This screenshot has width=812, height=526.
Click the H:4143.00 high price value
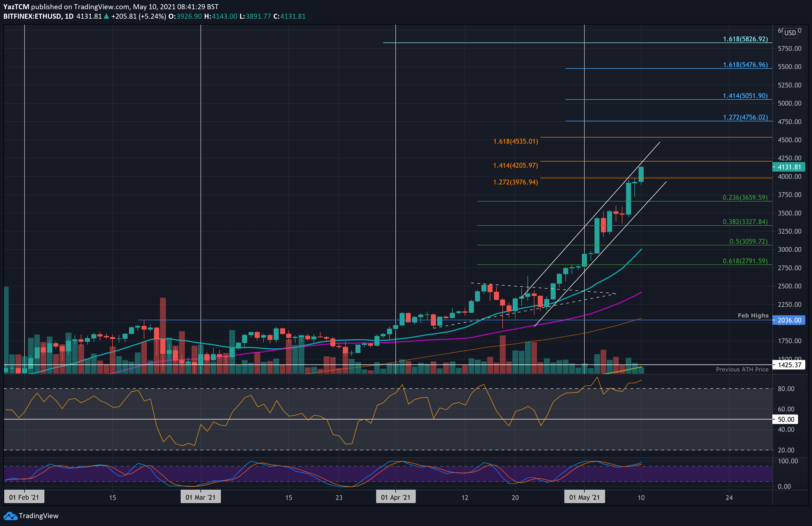coord(221,16)
